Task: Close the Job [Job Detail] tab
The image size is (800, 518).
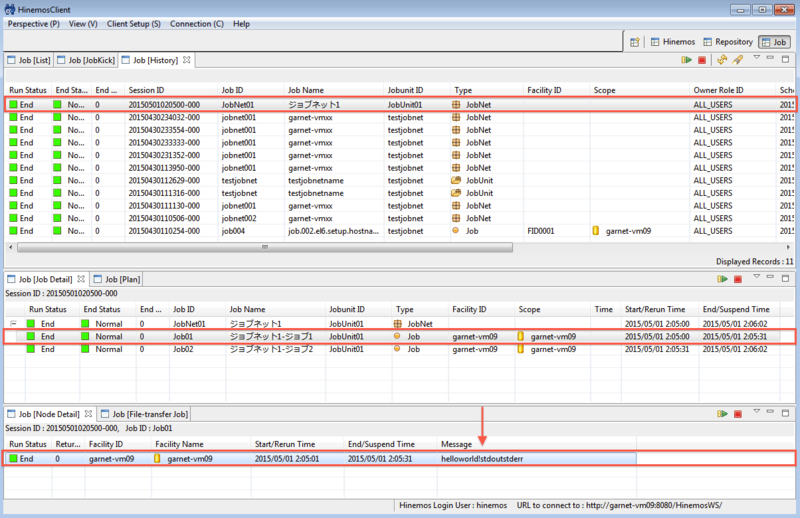Action: coord(81,279)
